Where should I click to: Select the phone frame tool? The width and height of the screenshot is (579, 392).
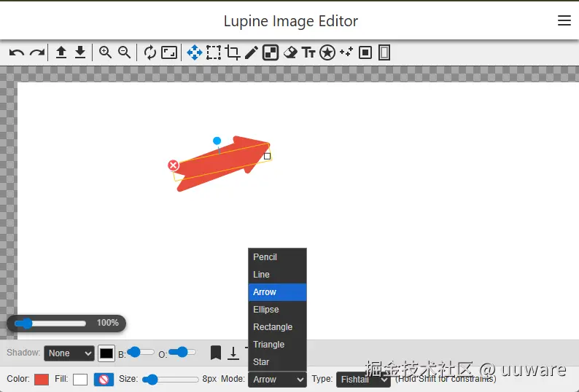point(384,52)
